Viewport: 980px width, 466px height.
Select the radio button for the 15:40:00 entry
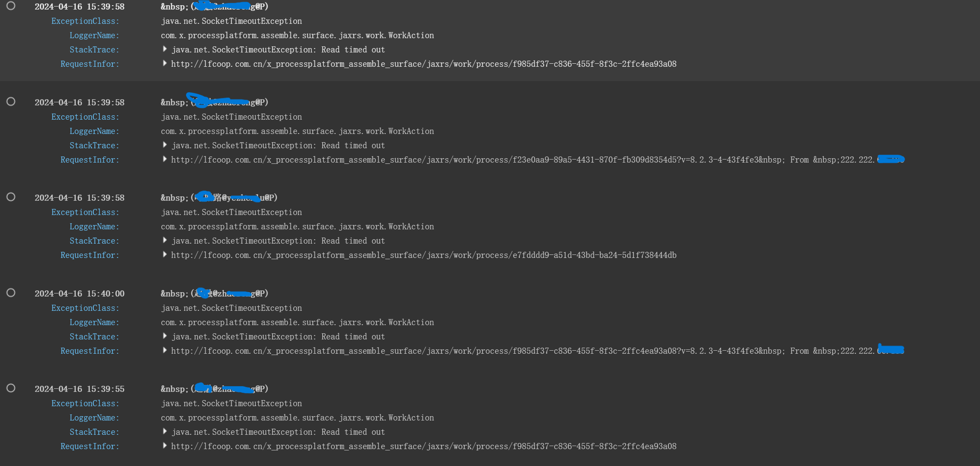point(11,293)
